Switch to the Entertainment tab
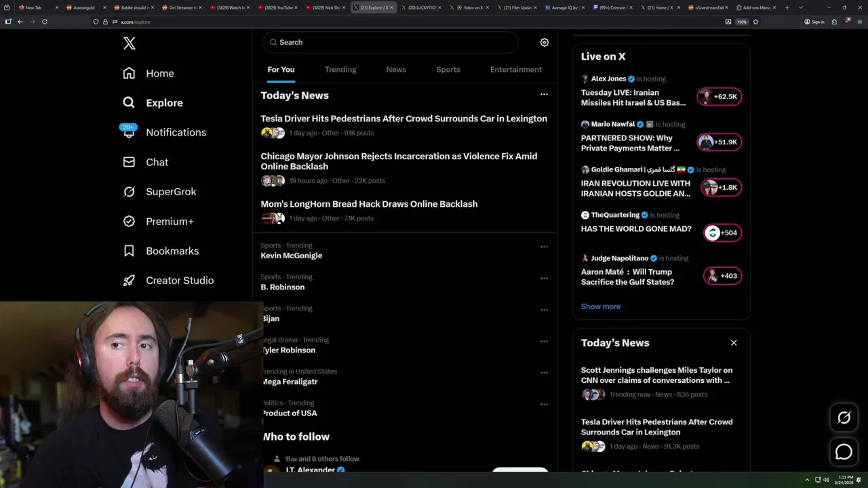 pyautogui.click(x=516, y=69)
